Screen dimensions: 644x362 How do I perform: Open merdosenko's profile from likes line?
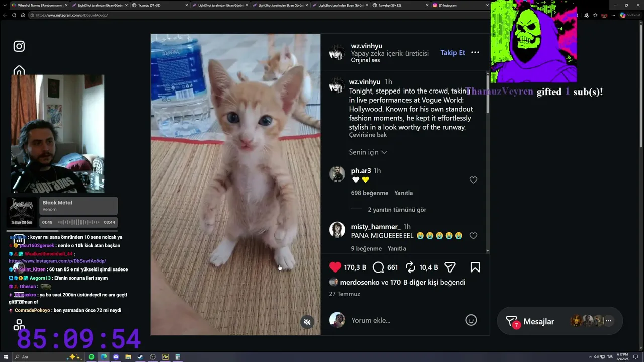pyautogui.click(x=360, y=282)
